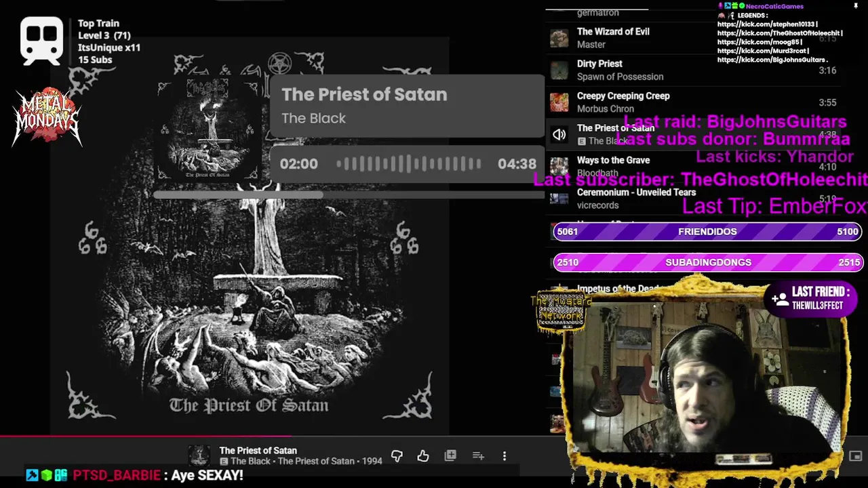The image size is (868, 488).
Task: Click Dirty Priest album thumbnail
Action: [x=559, y=70]
